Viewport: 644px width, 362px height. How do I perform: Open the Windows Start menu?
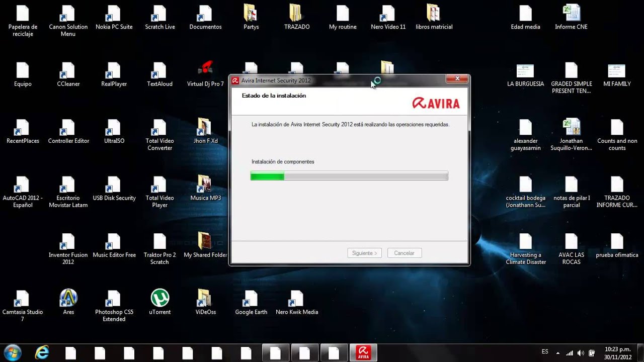click(12, 352)
